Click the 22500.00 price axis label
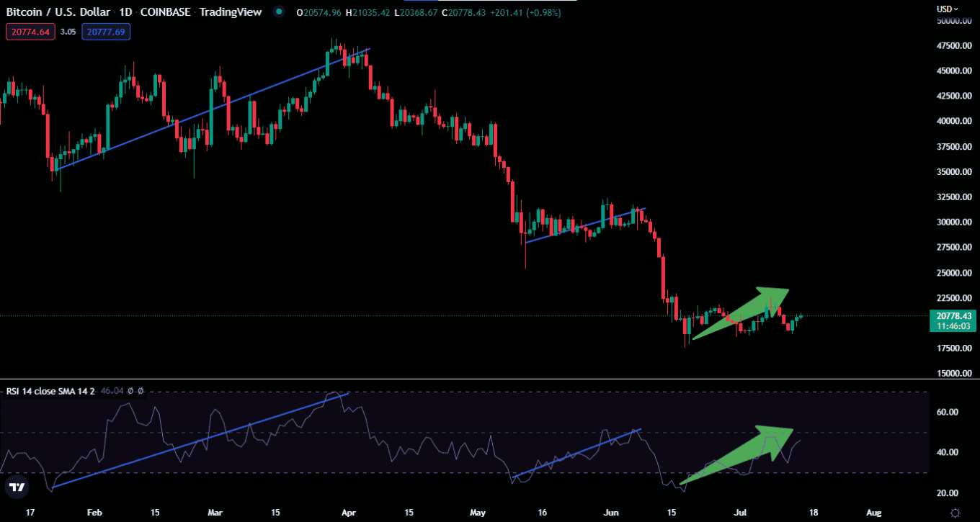The width and height of the screenshot is (980, 522). pos(954,298)
